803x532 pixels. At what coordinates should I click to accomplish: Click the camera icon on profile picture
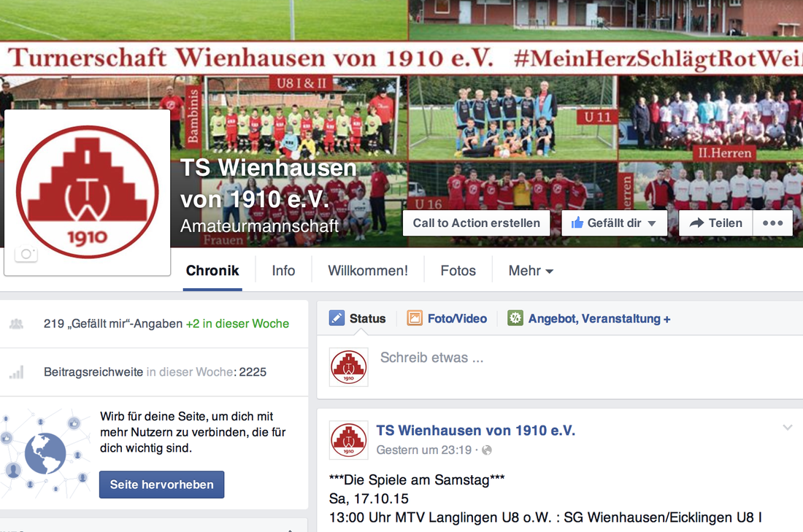point(26,254)
